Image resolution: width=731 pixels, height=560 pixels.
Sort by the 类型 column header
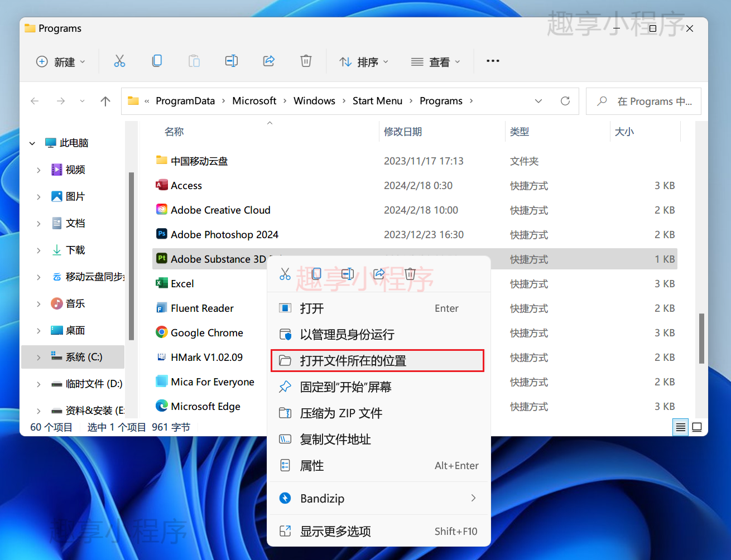point(520,132)
